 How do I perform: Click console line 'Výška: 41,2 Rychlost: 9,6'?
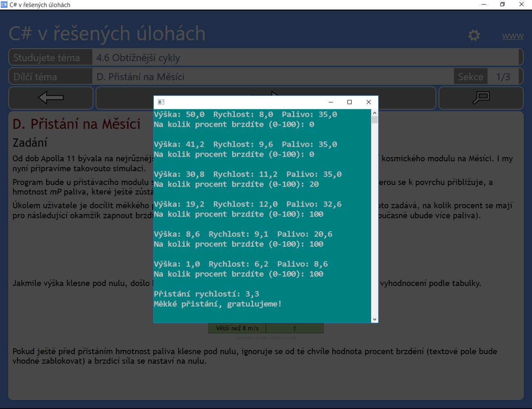246,145
